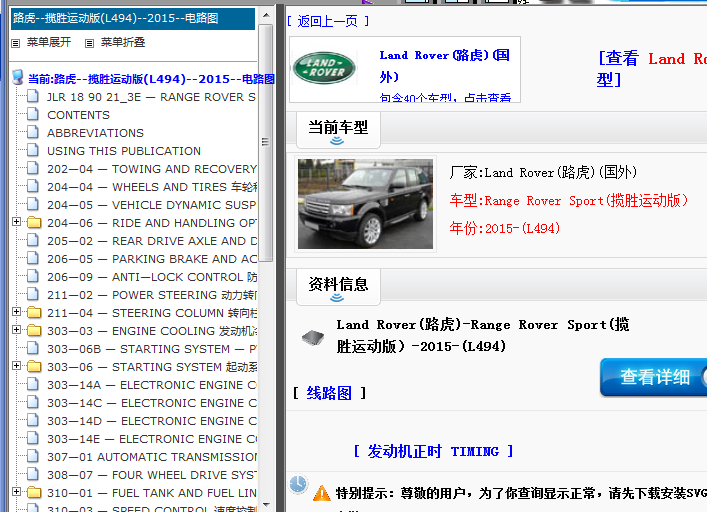The width and height of the screenshot is (707, 512).
Task: Click the 返回上一页 back link
Action: point(328,21)
